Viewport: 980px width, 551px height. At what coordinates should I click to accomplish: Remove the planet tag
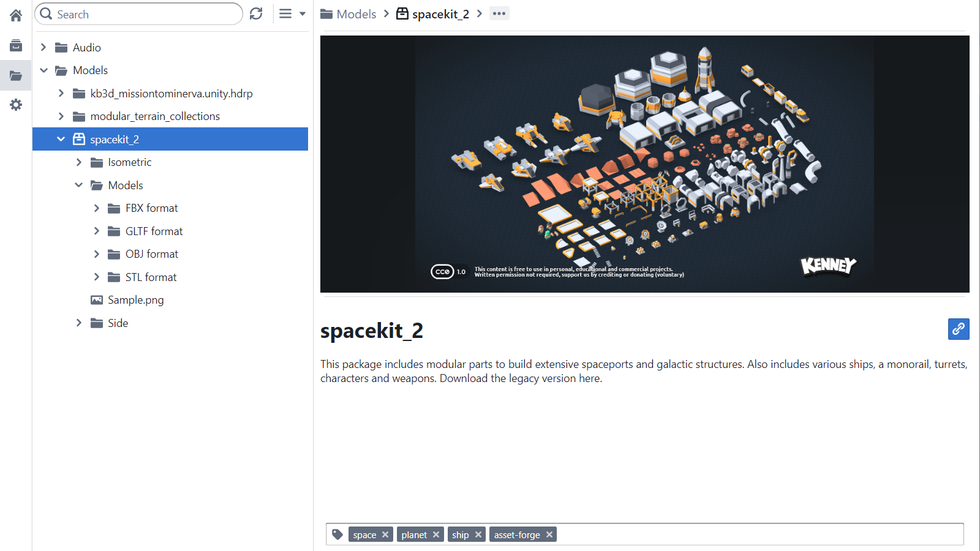pyautogui.click(x=436, y=534)
